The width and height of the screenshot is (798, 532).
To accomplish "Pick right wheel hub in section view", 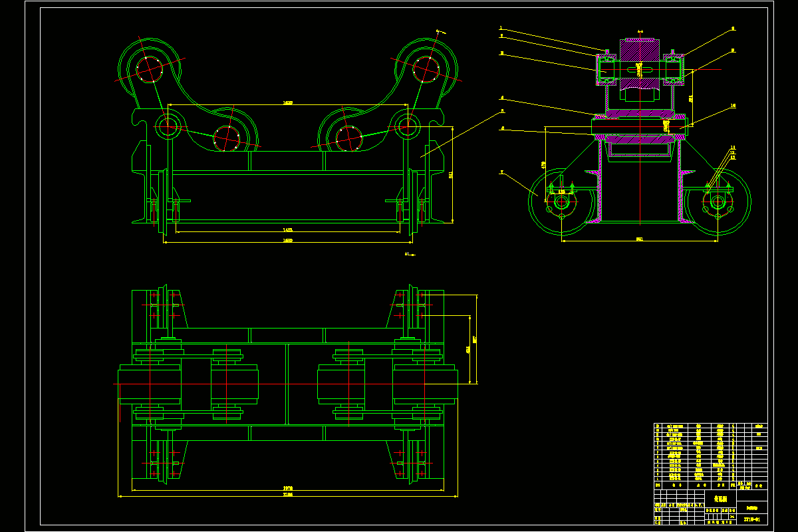I will [718, 201].
